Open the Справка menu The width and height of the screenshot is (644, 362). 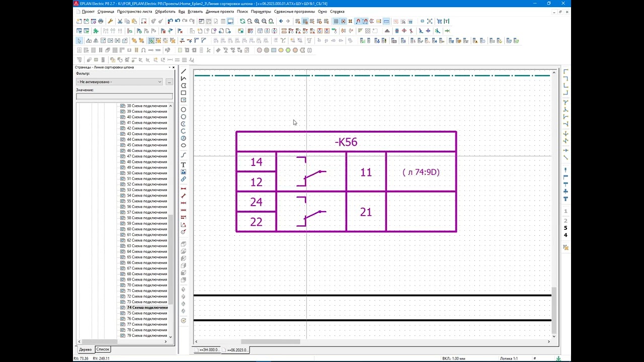337,11
